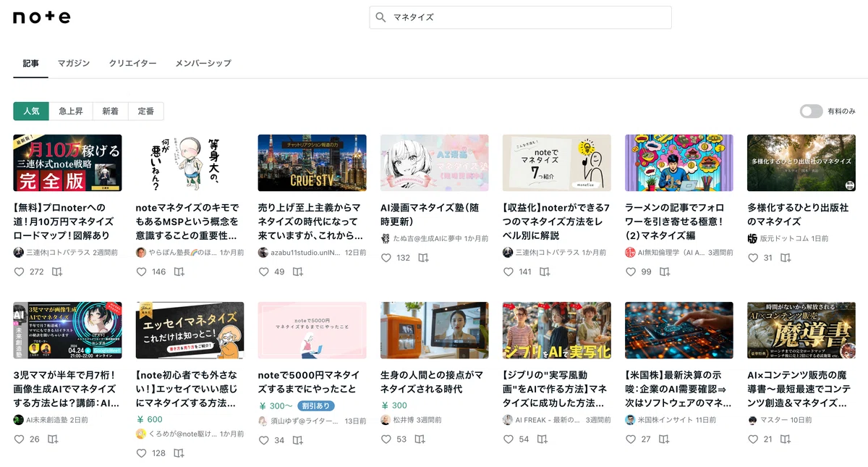Open the noteで5000円 pink thumbnail
868x467 pixels.
[312, 330]
